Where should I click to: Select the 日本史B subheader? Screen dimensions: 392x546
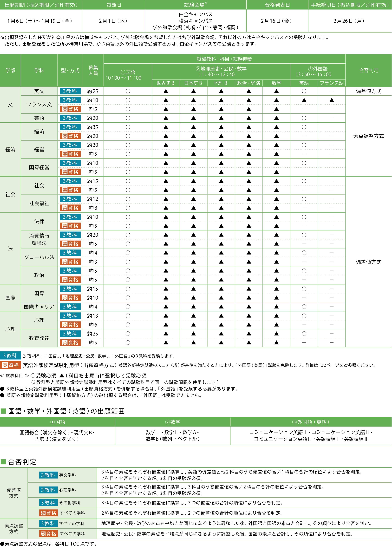(x=193, y=83)
